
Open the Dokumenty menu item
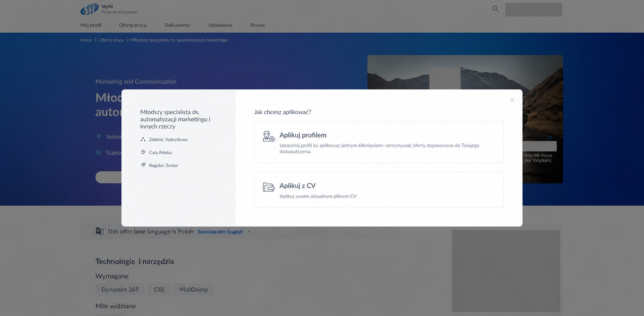tap(177, 25)
